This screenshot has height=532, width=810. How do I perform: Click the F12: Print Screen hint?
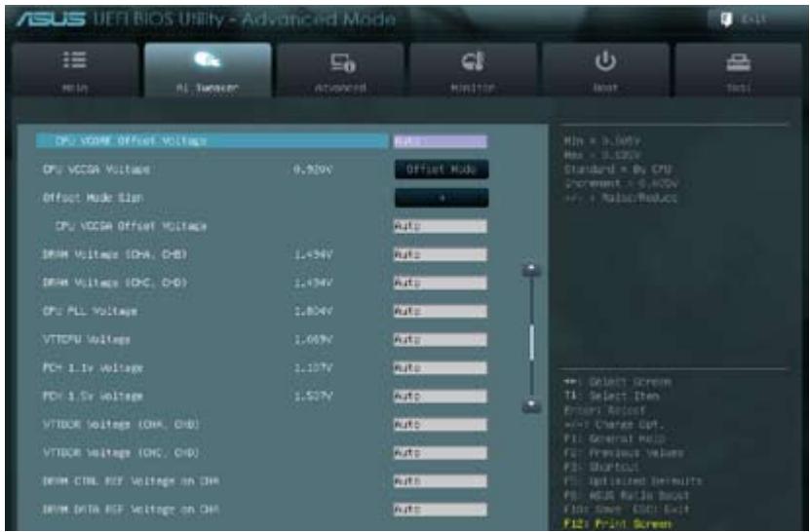pos(617,524)
